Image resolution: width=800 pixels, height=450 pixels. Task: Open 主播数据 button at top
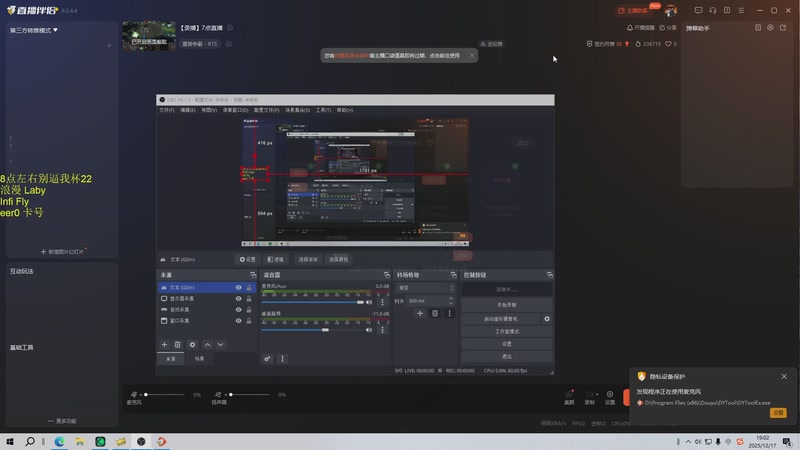coord(633,10)
